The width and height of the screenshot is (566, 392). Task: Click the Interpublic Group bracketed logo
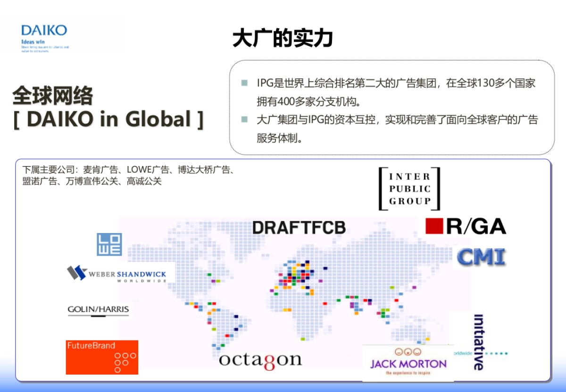[x=409, y=189]
